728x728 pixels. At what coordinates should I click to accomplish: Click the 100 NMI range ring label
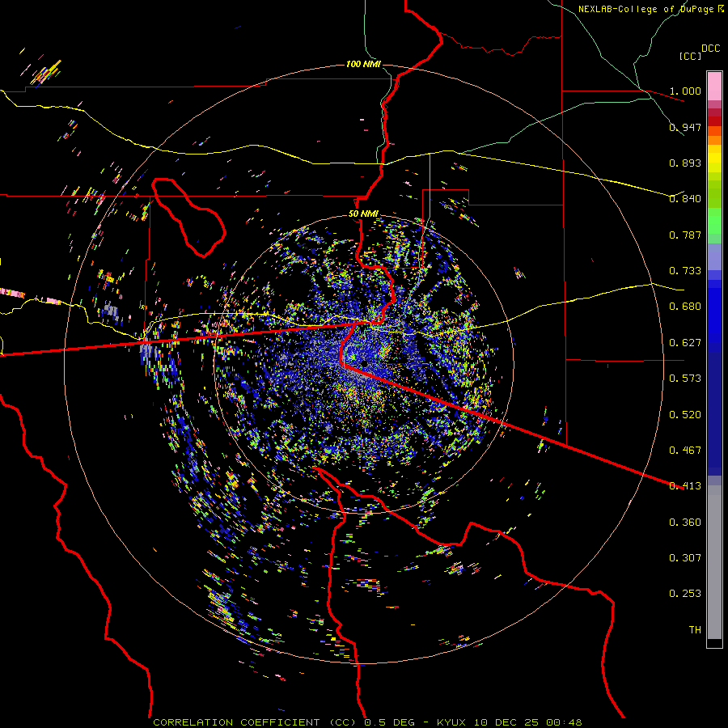362,64
